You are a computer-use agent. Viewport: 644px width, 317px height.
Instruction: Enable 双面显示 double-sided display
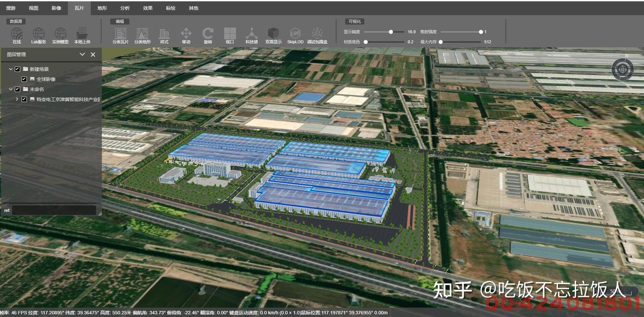(x=274, y=35)
